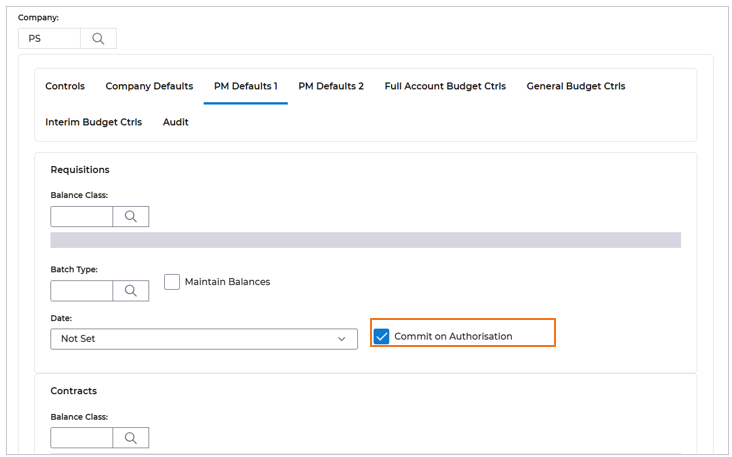Switch to General Budget Ctrls tab

pyautogui.click(x=576, y=86)
